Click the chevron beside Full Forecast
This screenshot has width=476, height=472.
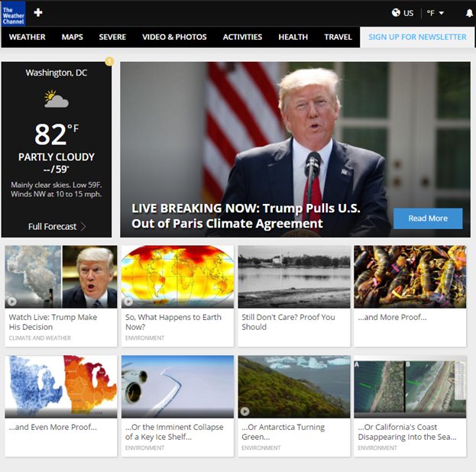coord(83,226)
